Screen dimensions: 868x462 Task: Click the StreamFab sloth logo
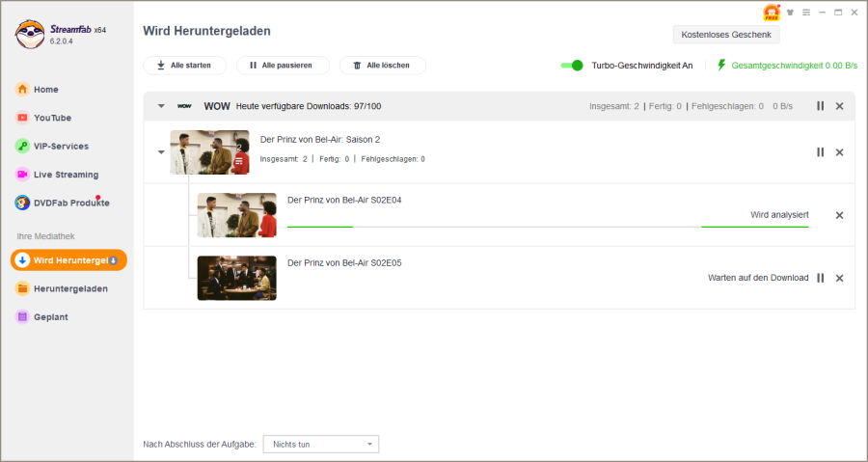click(30, 35)
